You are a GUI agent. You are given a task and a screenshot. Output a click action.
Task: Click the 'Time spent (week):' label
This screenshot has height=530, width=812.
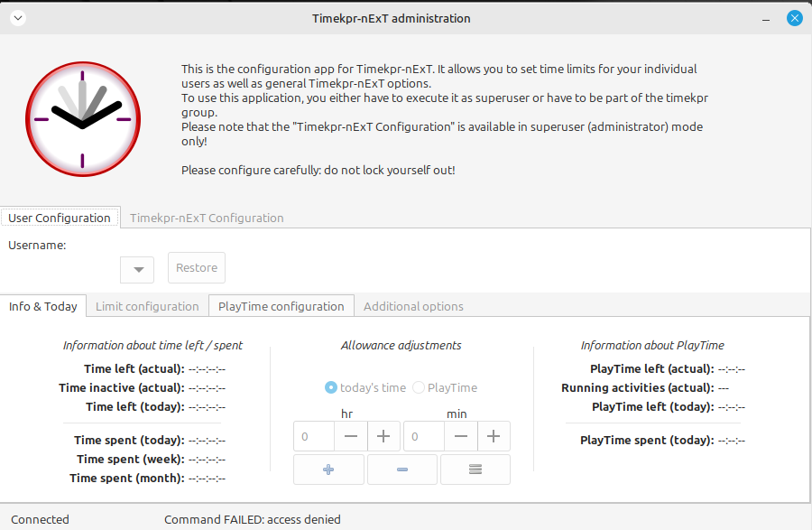pos(131,460)
